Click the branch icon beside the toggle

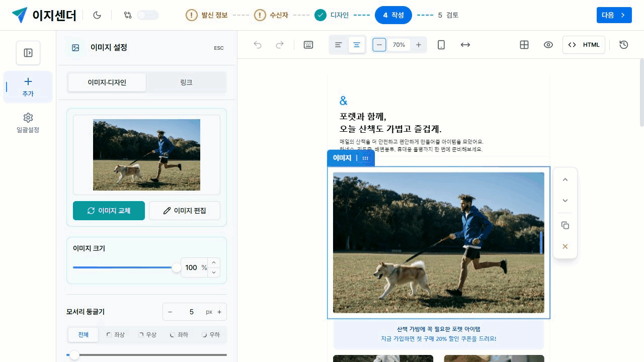(x=128, y=15)
